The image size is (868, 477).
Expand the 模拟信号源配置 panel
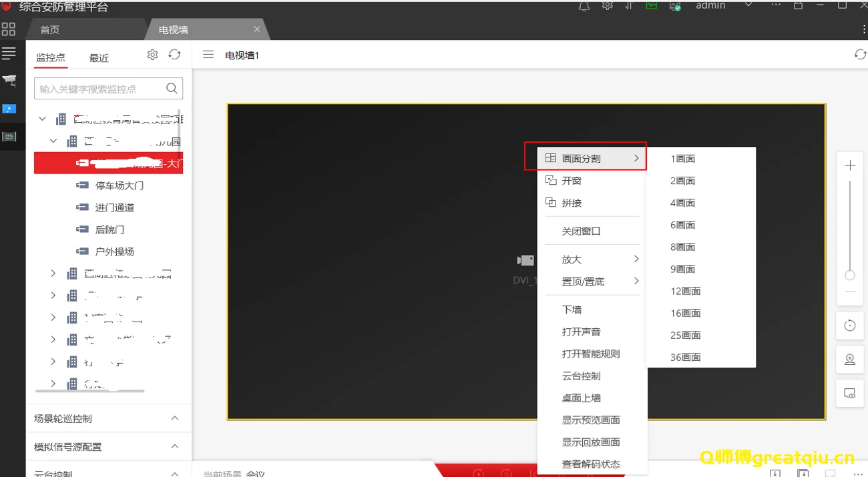(x=175, y=446)
